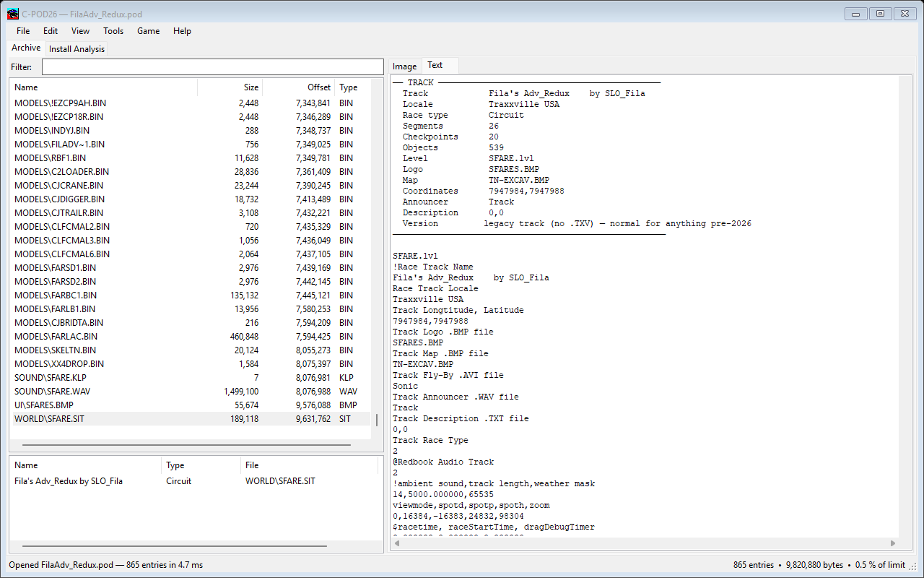Image resolution: width=924 pixels, height=578 pixels.
Task: Click the C-POD26 app icon in title bar
Action: point(13,13)
